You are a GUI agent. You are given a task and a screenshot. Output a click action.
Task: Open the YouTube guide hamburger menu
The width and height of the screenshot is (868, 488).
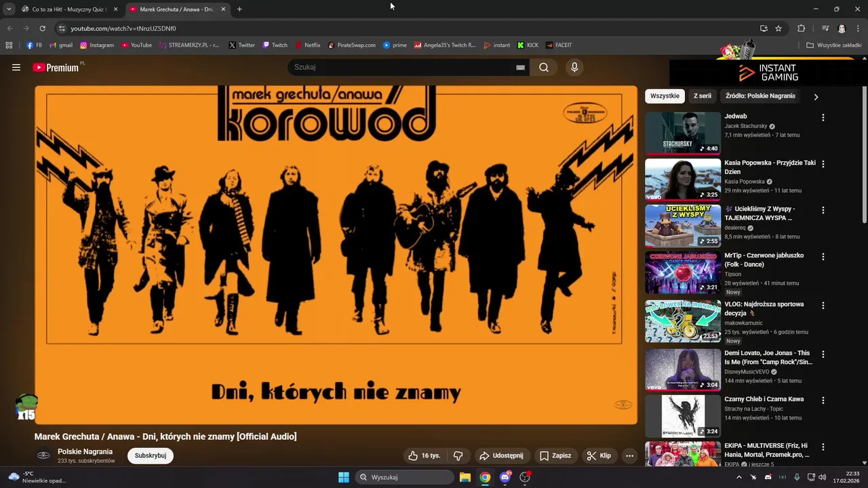click(16, 67)
